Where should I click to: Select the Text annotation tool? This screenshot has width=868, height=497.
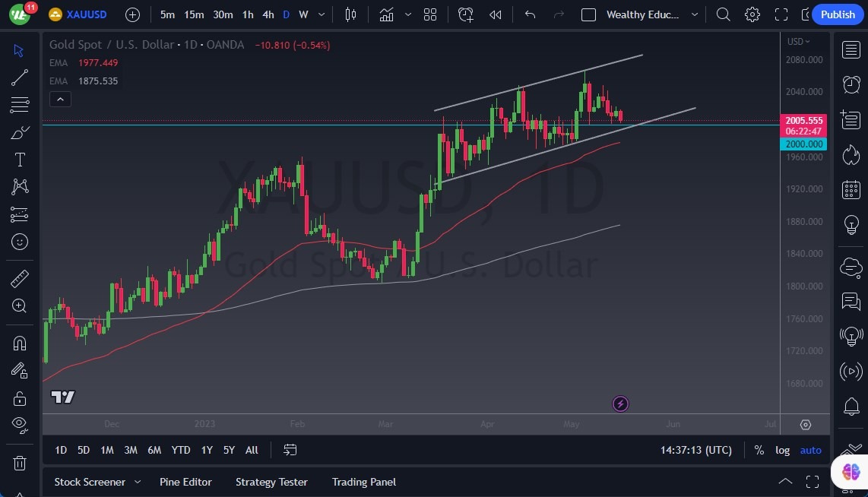coord(19,160)
